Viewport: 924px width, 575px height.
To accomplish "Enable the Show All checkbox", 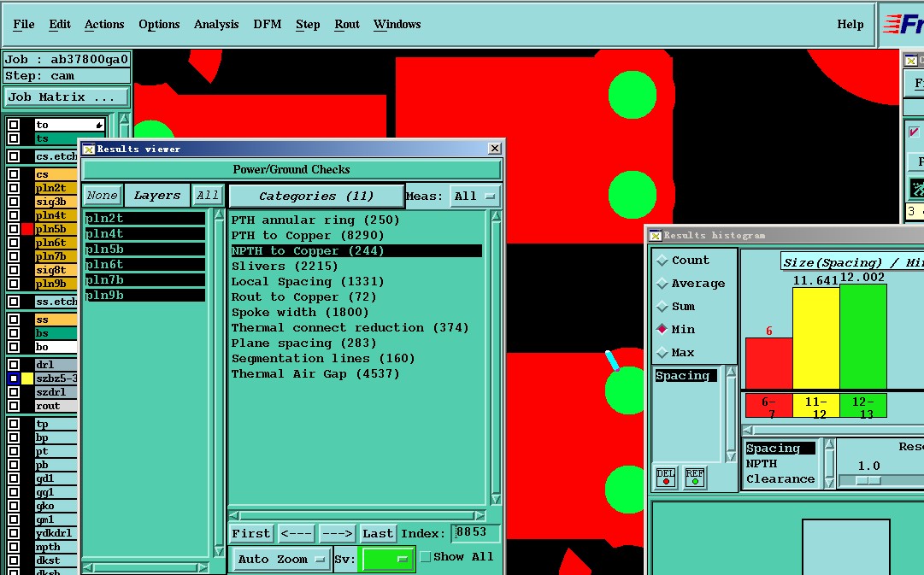I will (x=426, y=557).
